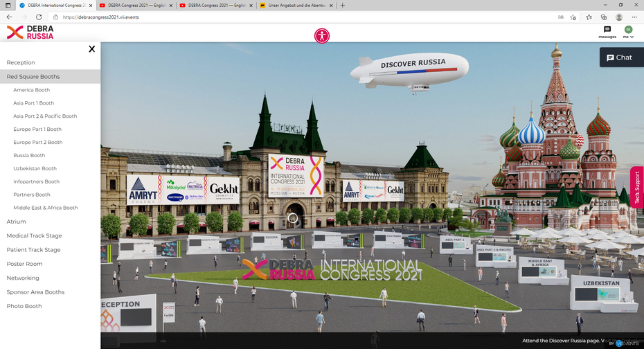Go to Poster Room
The height and width of the screenshot is (349, 644).
[x=24, y=264]
